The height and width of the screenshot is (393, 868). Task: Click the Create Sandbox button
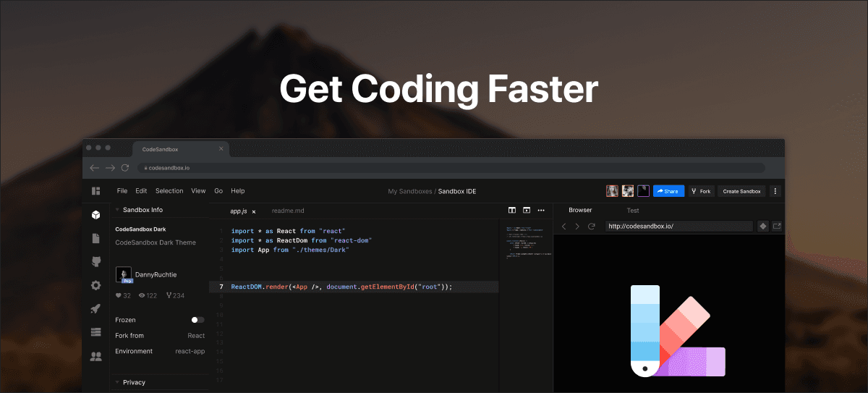741,191
